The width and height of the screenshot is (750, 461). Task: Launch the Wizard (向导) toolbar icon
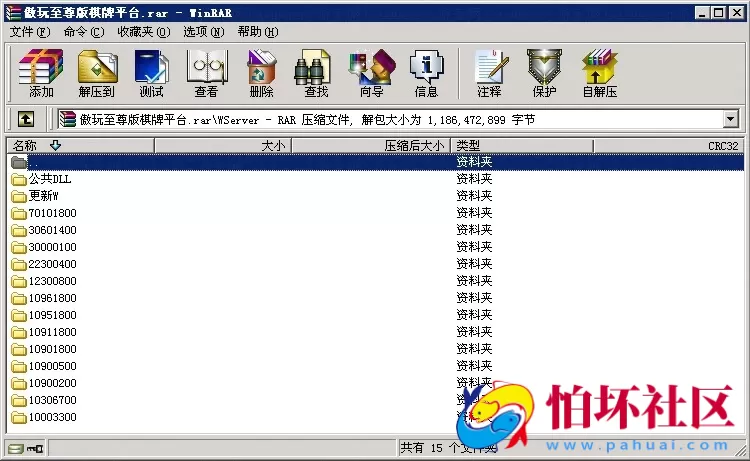[x=372, y=73]
